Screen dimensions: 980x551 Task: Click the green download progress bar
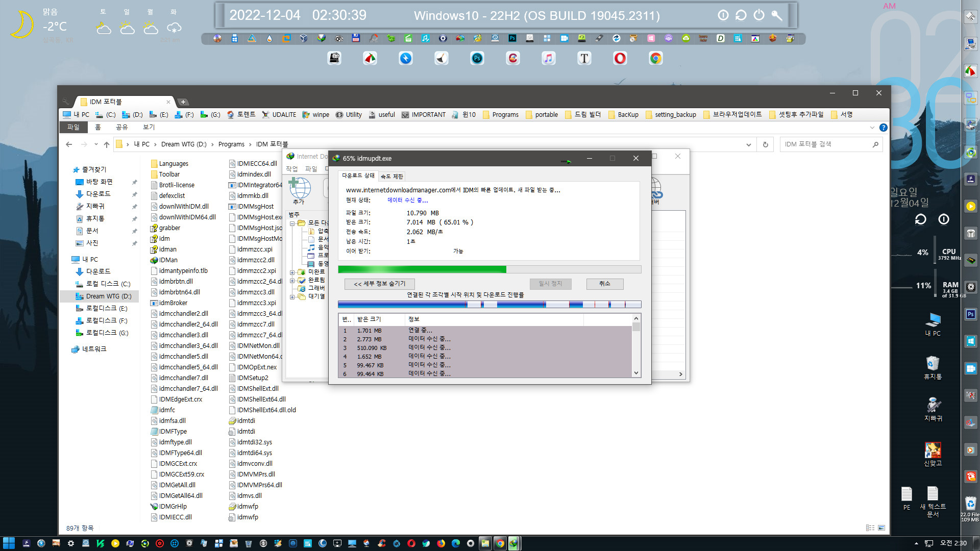(x=489, y=269)
